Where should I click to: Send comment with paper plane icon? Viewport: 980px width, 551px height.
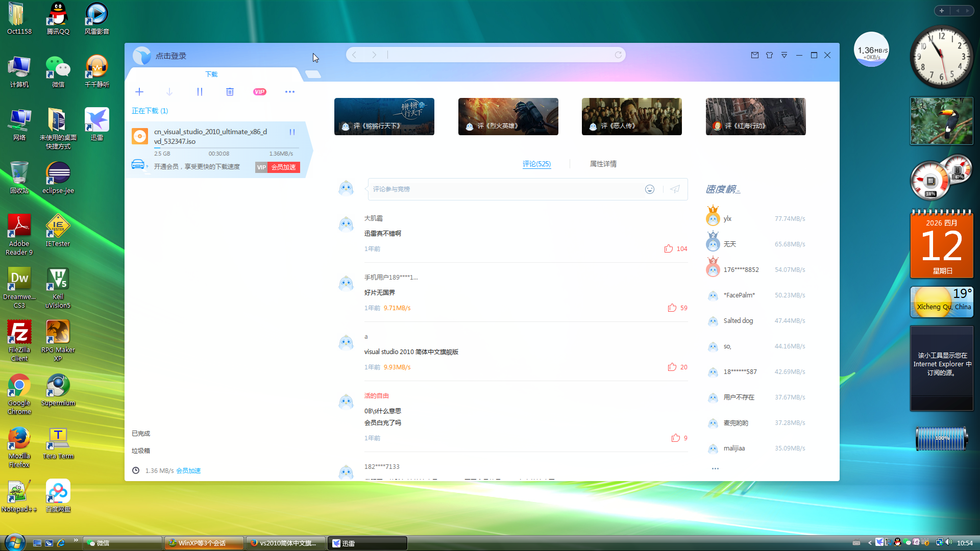coord(675,189)
